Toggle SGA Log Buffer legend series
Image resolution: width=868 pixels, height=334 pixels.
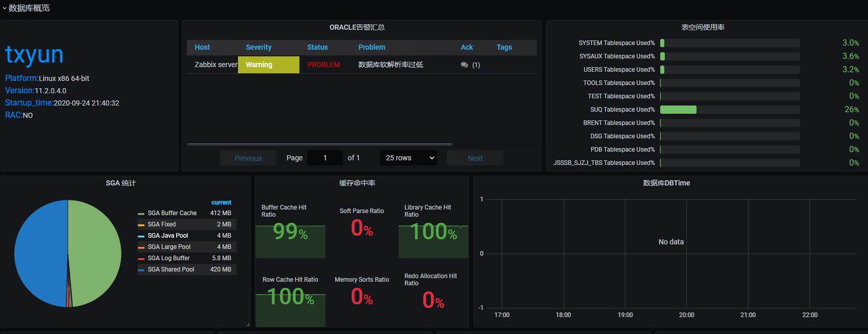[169, 258]
